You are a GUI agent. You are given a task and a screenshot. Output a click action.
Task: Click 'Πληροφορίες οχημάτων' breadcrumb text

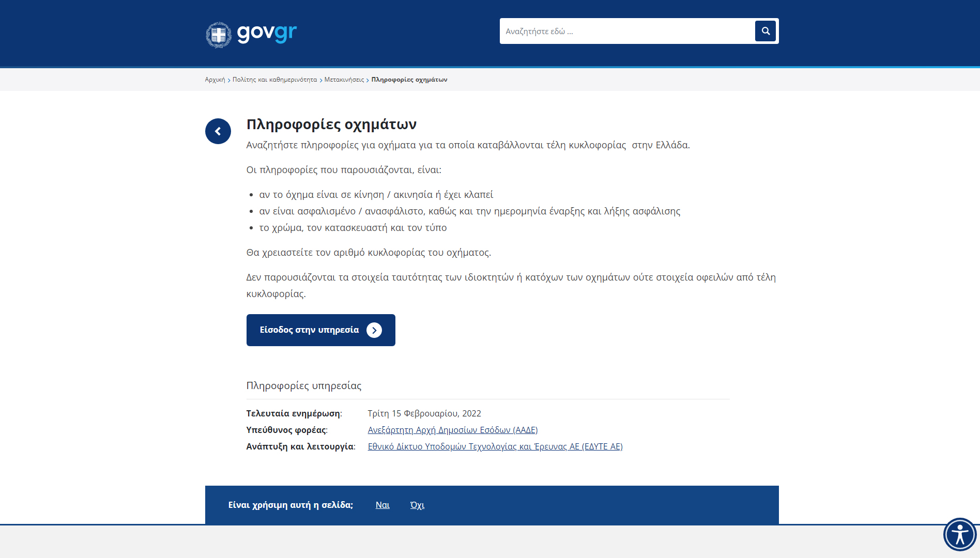[x=409, y=80]
